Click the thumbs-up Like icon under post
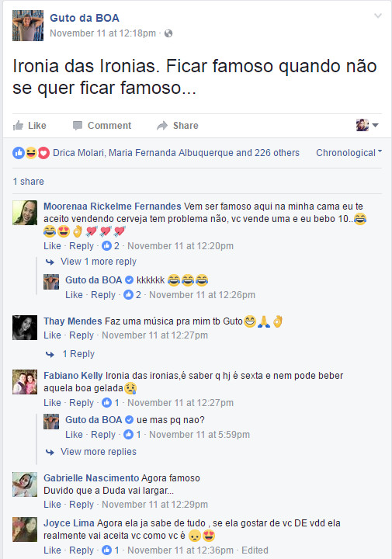This screenshot has width=392, height=559. click(18, 126)
